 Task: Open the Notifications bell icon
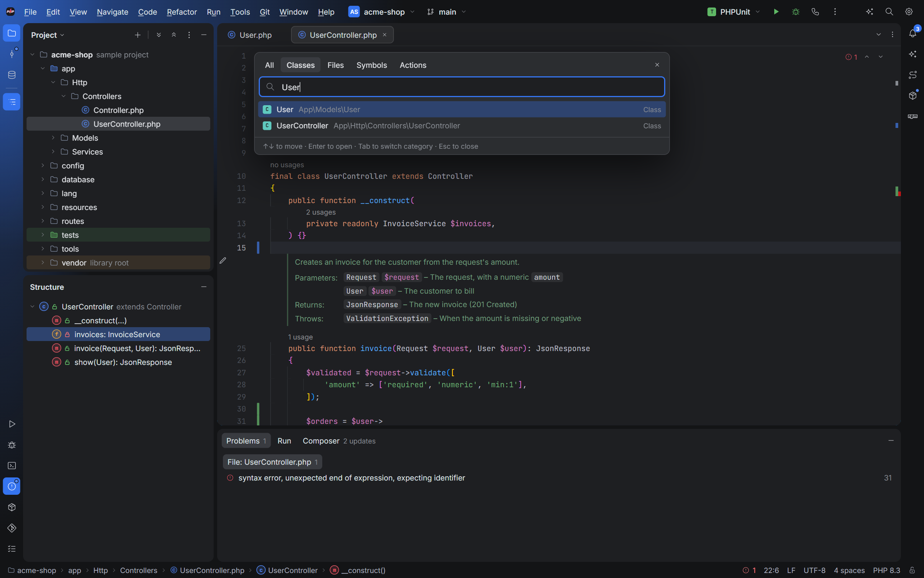(x=912, y=34)
